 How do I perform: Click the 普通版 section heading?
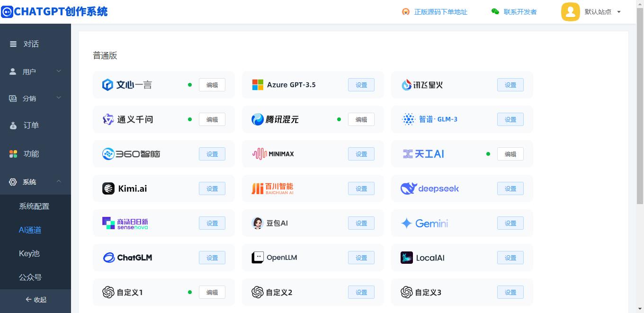click(105, 55)
